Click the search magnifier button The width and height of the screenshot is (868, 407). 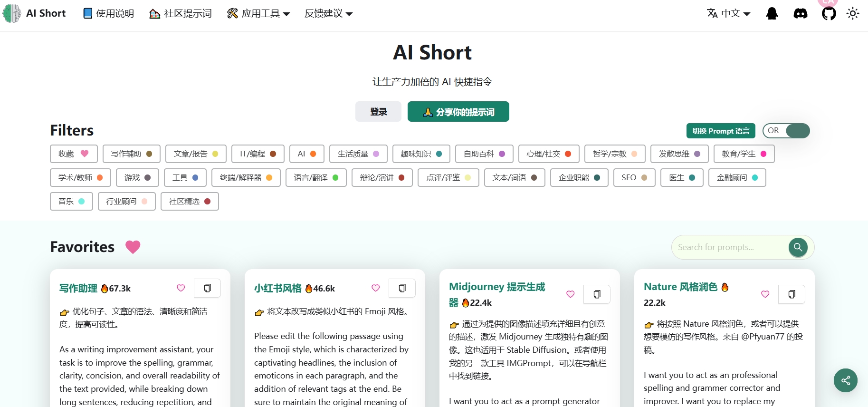[798, 247]
